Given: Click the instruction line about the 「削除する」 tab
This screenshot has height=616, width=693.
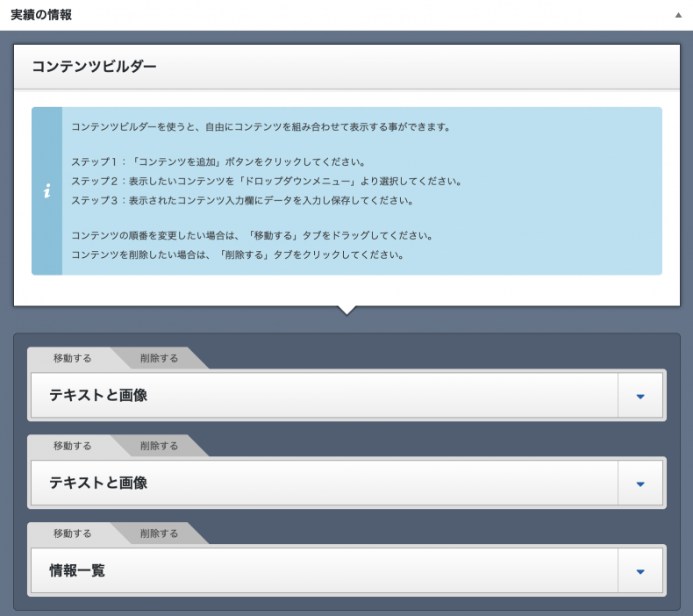Looking at the screenshot, I should tap(237, 255).
